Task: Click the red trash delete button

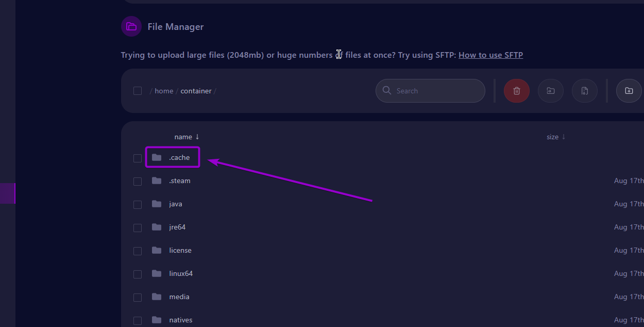Action: (x=517, y=91)
